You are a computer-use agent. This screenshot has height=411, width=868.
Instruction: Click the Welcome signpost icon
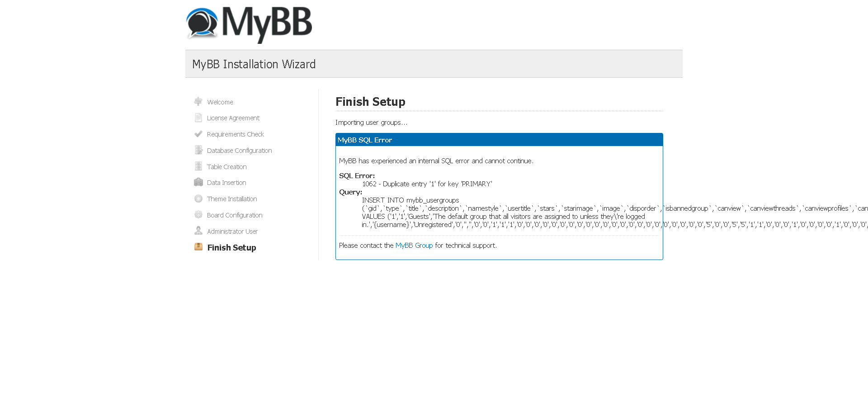198,102
